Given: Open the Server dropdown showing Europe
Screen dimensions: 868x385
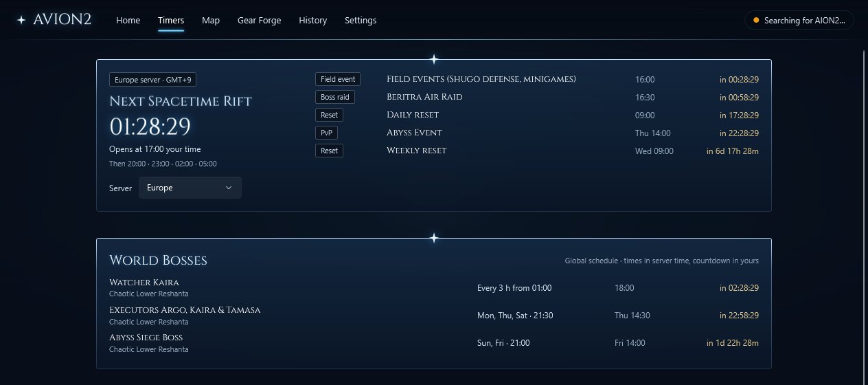Looking at the screenshot, I should (190, 188).
